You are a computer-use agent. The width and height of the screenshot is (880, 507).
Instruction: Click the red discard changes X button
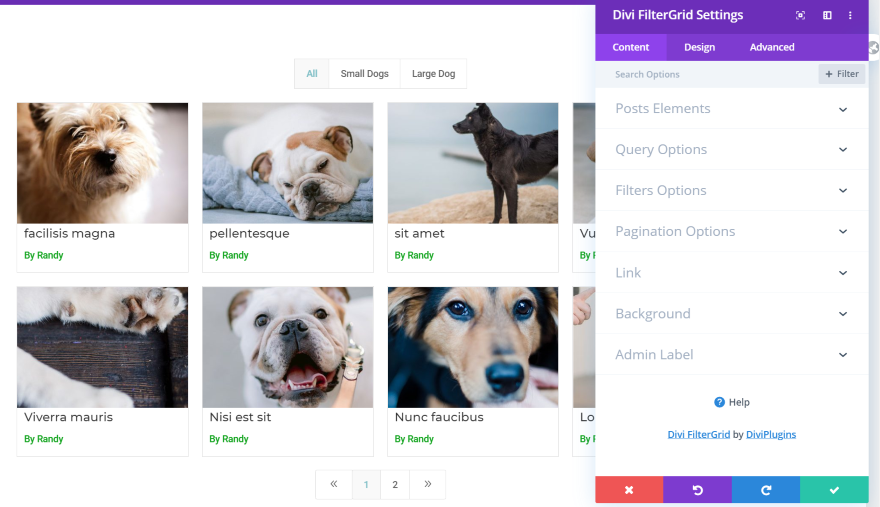[x=629, y=490]
